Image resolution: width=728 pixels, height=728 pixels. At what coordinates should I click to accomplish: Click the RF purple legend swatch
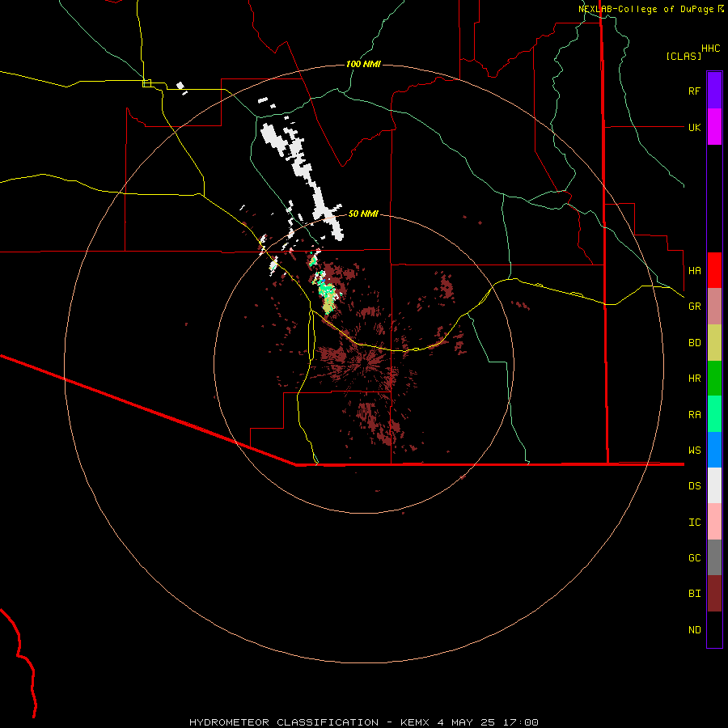click(714, 91)
